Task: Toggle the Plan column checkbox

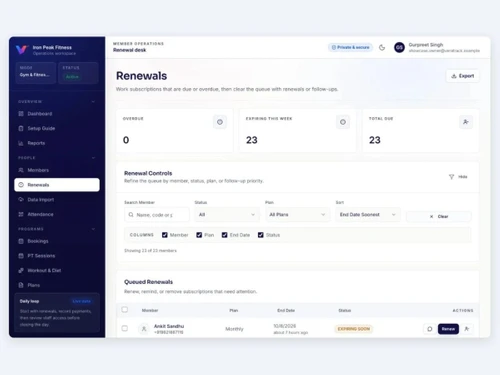Action: coord(199,235)
